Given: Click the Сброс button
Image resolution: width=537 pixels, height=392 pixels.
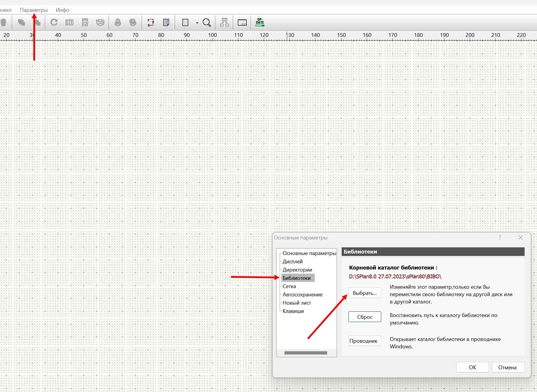Looking at the screenshot, I should tap(365, 317).
